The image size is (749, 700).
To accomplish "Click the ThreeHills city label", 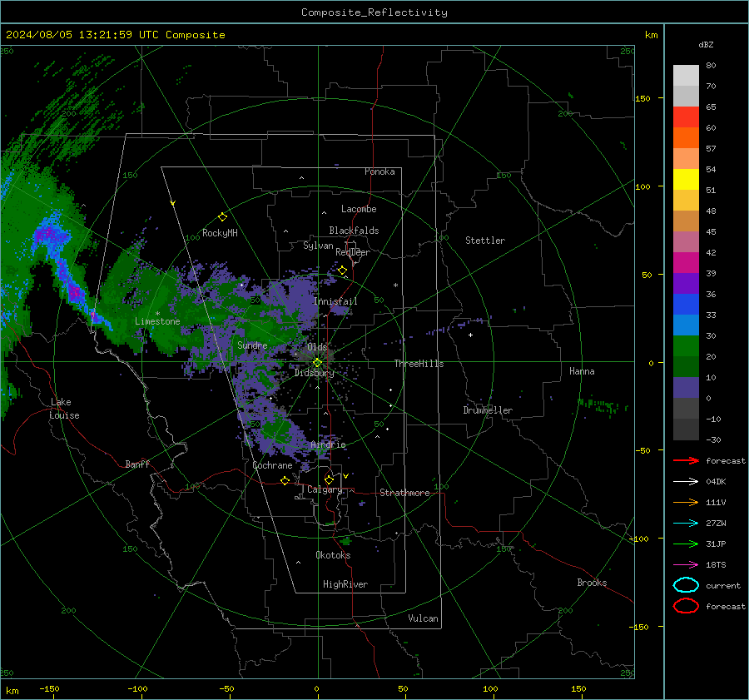I will (419, 364).
